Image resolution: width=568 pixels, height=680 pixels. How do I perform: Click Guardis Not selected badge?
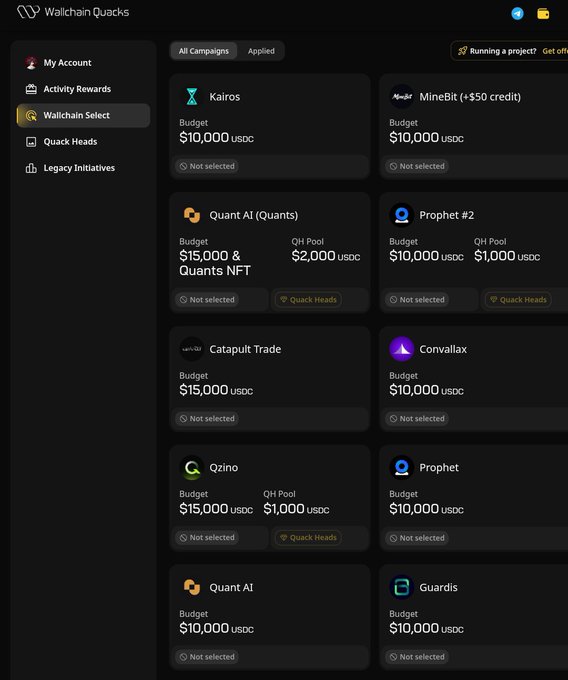pos(417,657)
